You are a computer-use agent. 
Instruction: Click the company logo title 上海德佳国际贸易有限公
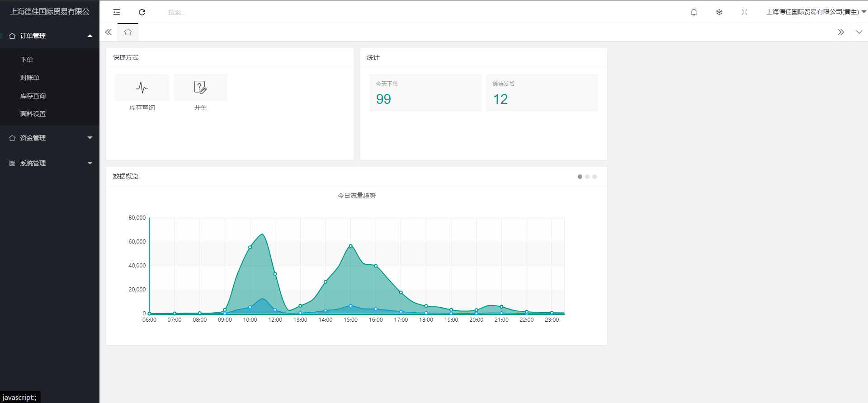pos(50,12)
